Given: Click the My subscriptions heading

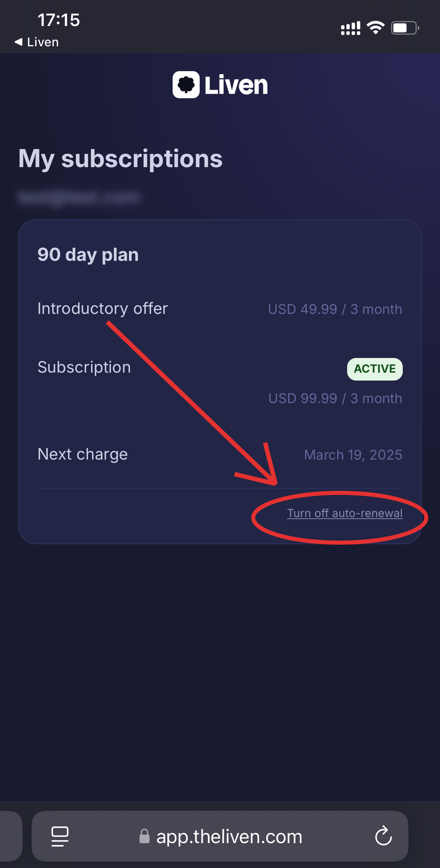Looking at the screenshot, I should (x=120, y=158).
